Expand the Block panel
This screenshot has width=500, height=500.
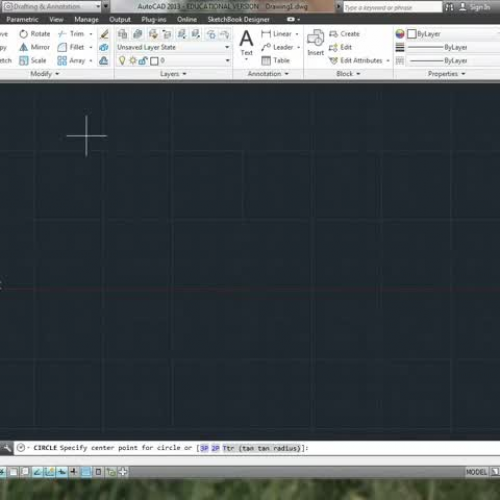pyautogui.click(x=348, y=74)
